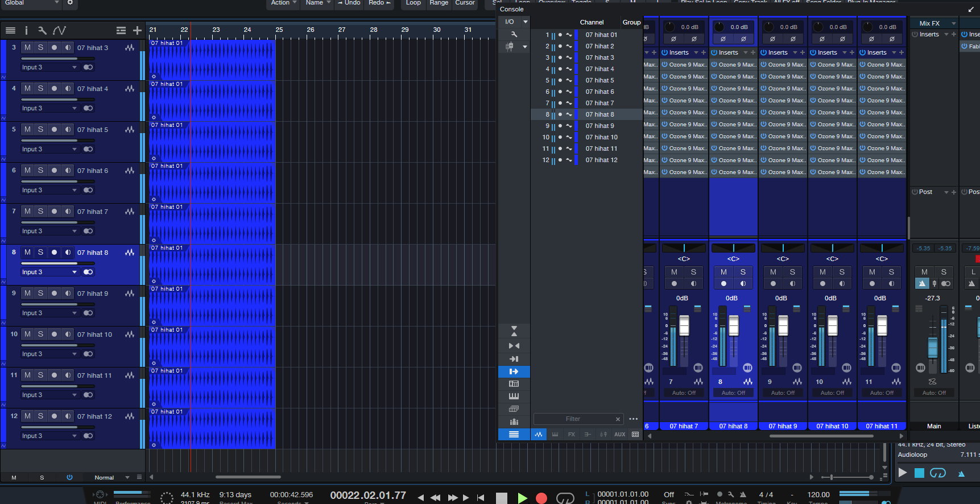This screenshot has width=980, height=504.
Task: Click the Rewind button in transport
Action: 435,498
